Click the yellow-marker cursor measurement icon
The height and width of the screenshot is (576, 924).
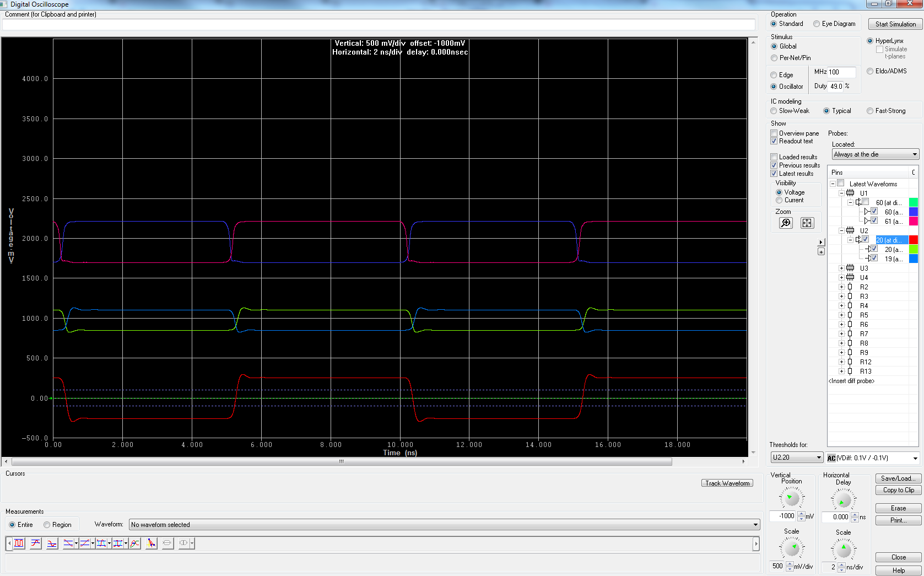151,543
